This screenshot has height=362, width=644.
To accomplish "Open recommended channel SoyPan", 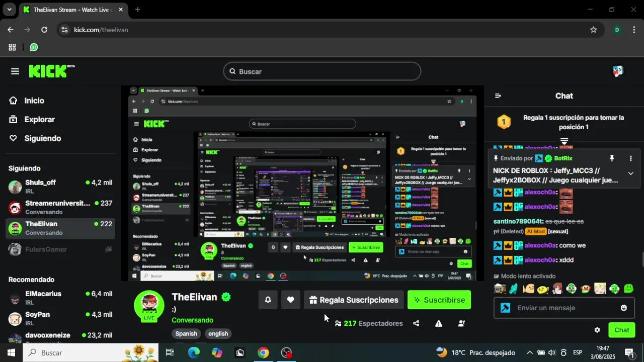I will pyautogui.click(x=60, y=318).
